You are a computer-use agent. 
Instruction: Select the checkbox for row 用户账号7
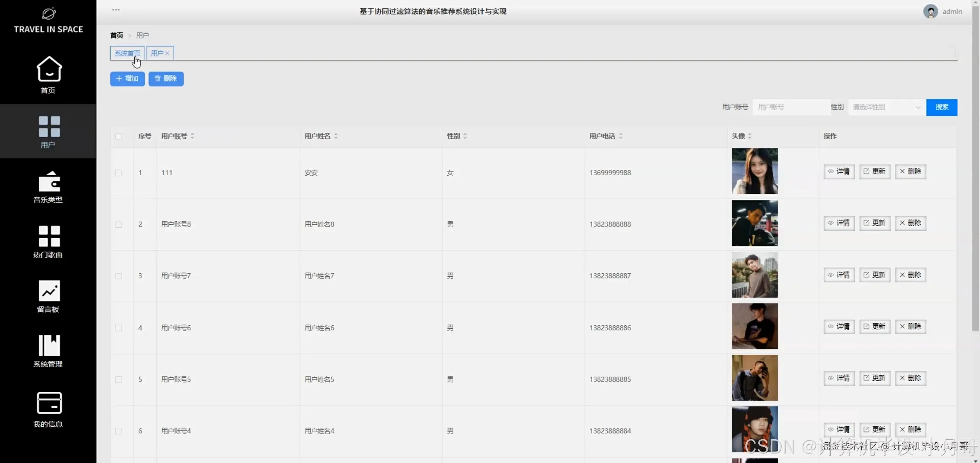[119, 276]
